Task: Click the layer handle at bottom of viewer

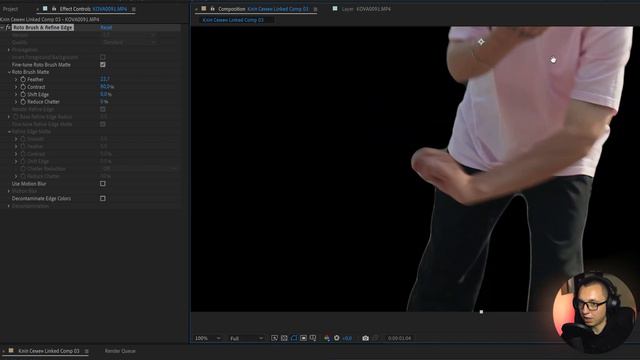Action: pyautogui.click(x=481, y=312)
